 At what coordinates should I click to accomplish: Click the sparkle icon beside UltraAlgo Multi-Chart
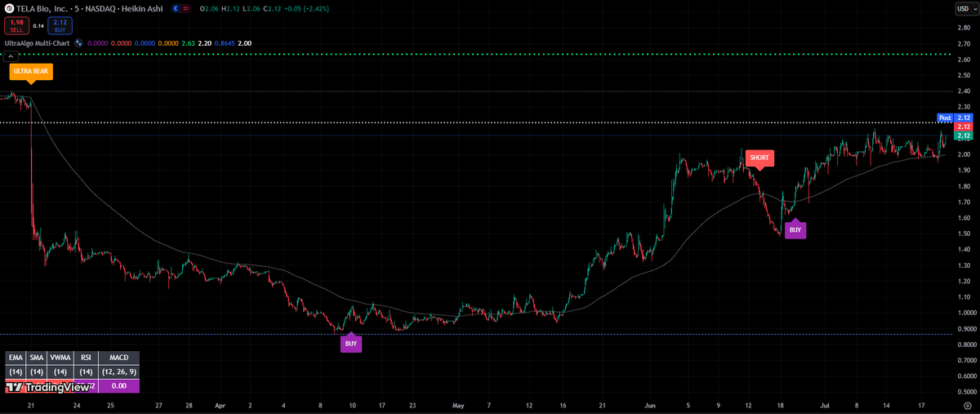[78, 42]
